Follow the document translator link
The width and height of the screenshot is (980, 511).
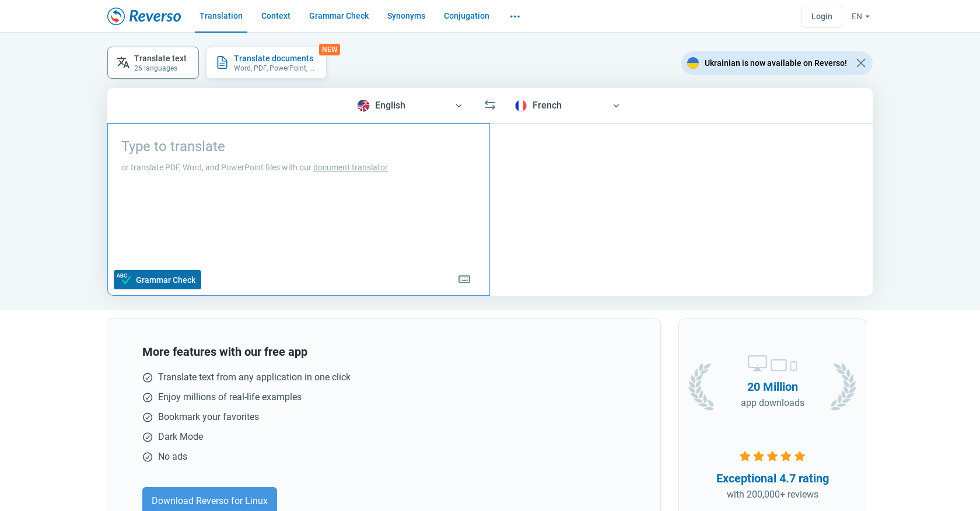point(351,167)
